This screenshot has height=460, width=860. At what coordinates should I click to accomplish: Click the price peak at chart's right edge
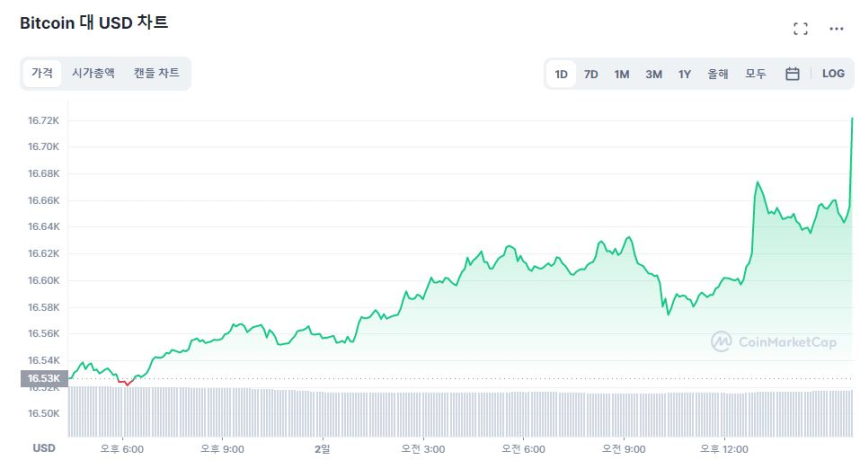pyautogui.click(x=851, y=118)
